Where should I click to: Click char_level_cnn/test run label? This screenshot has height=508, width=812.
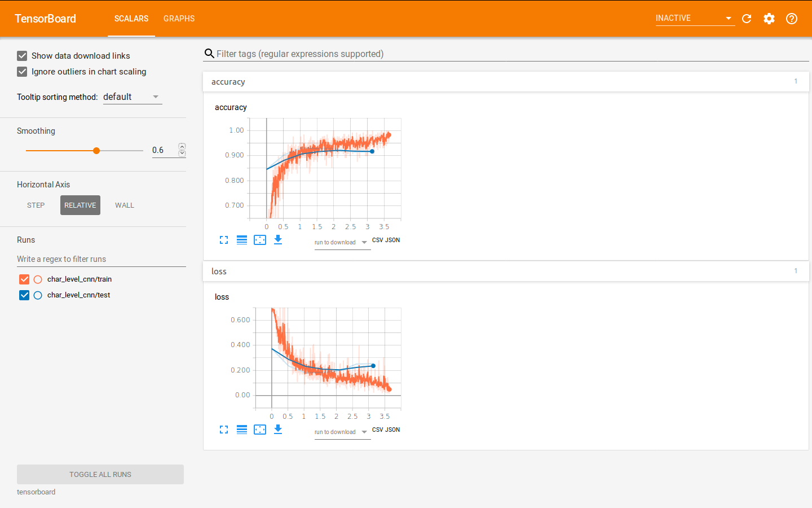pyautogui.click(x=79, y=295)
